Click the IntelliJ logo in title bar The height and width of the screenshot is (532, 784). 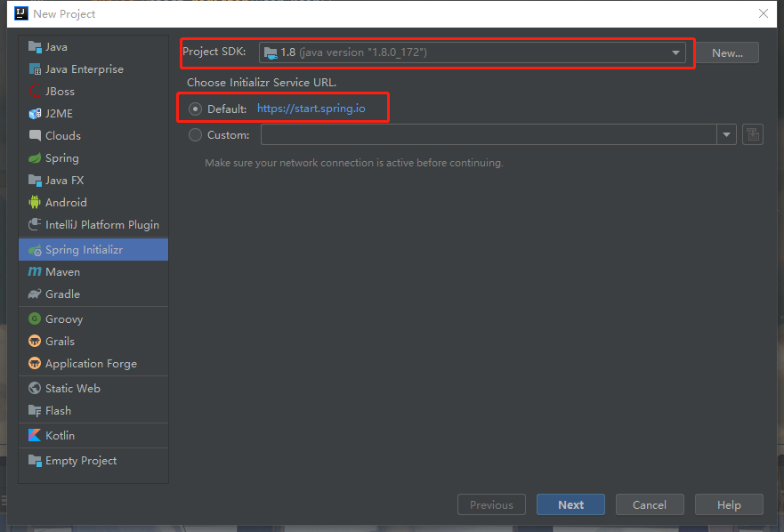point(21,13)
